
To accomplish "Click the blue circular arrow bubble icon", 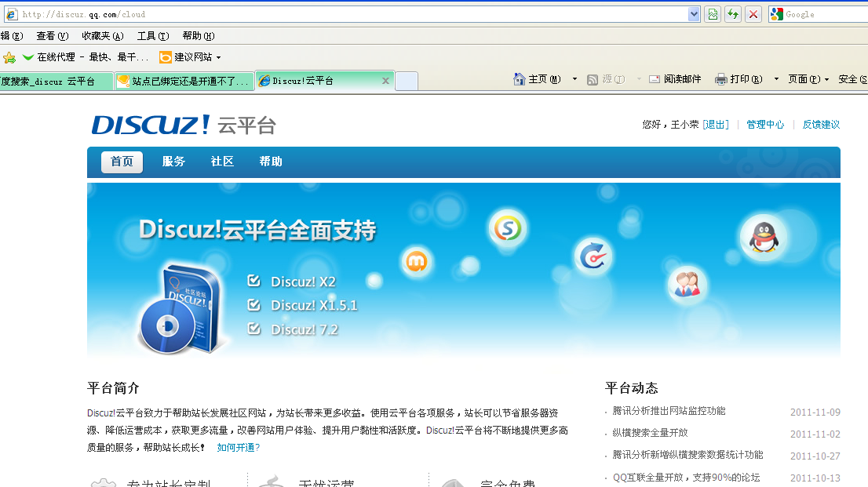I will point(593,256).
